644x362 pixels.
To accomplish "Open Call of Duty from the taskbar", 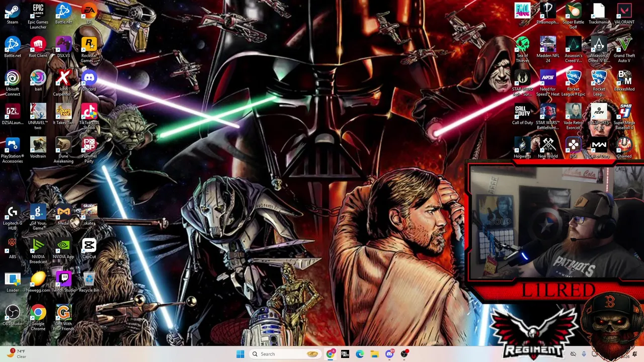I will click(345, 354).
